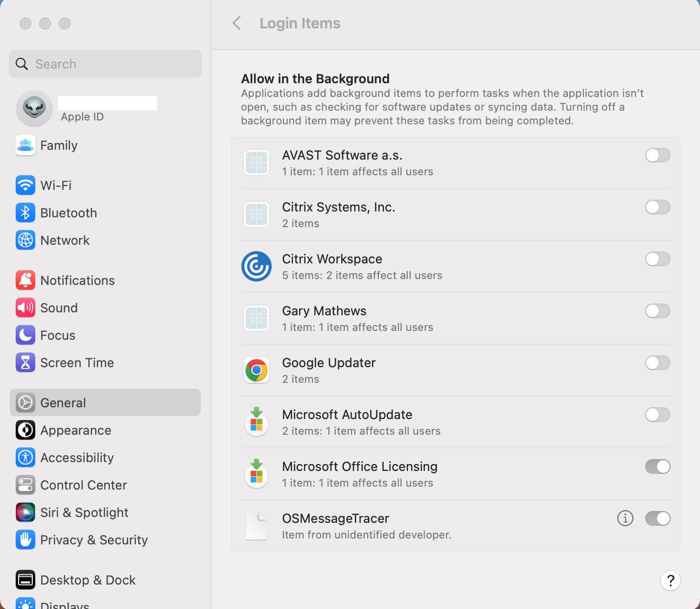
Task: Click "Item from unidentified developer." text
Action: click(x=367, y=535)
